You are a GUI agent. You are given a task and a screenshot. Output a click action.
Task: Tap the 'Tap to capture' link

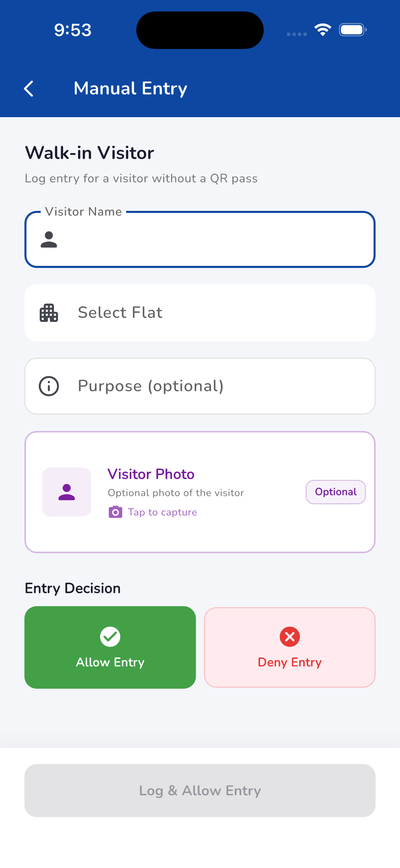coord(163,512)
